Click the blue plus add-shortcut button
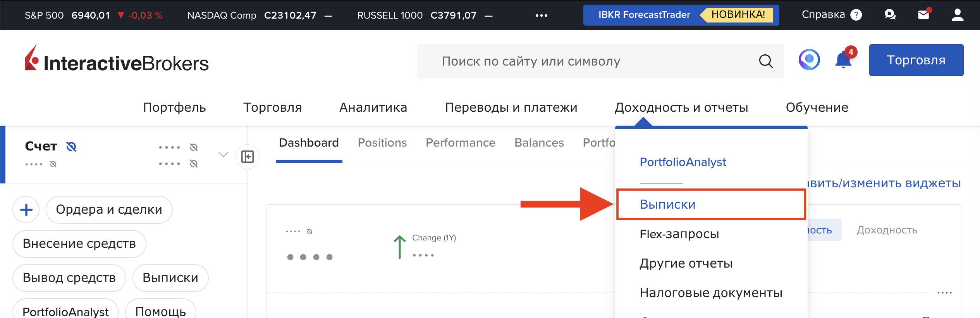The width and height of the screenshot is (980, 318). pos(26,210)
